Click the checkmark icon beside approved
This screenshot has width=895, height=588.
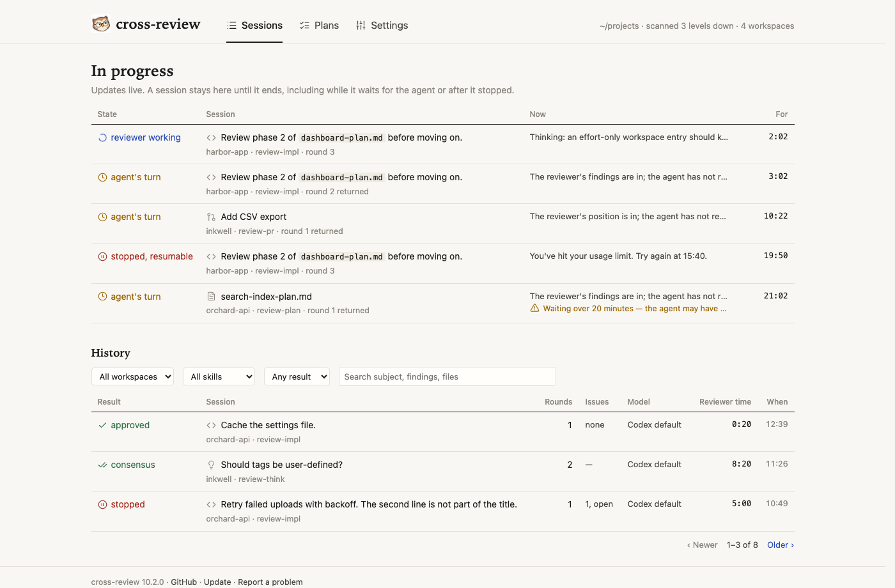[x=102, y=425]
